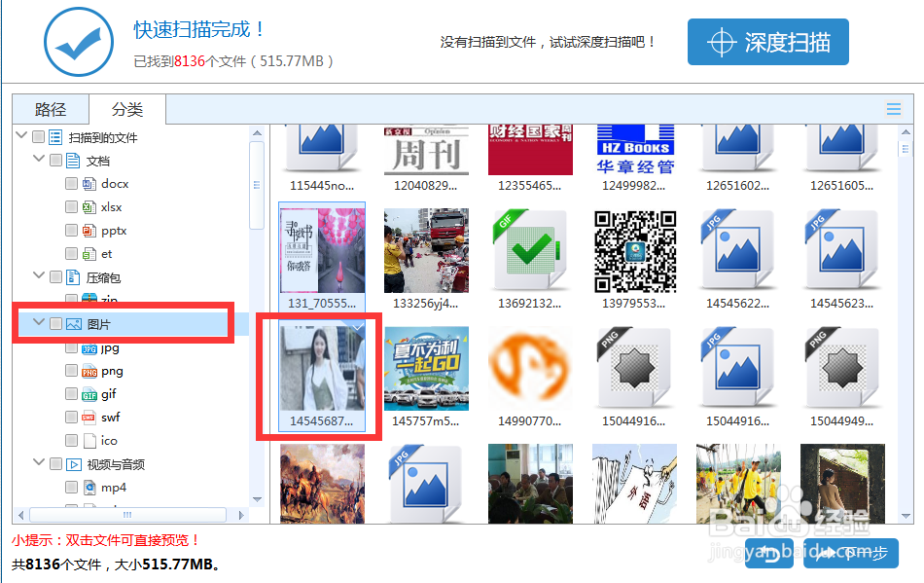Image resolution: width=924 pixels, height=583 pixels.
Task: Select the swf file type icon
Action: (x=89, y=418)
